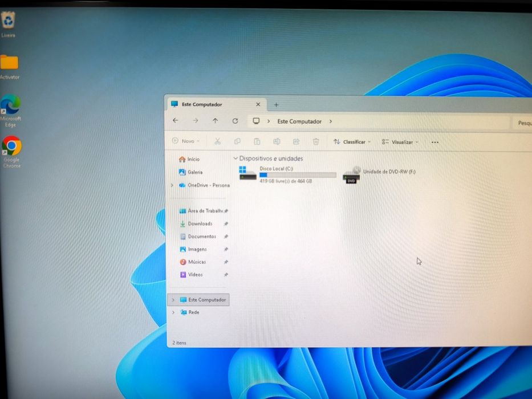
Task: Close the Este Computador tab
Action: click(258, 104)
